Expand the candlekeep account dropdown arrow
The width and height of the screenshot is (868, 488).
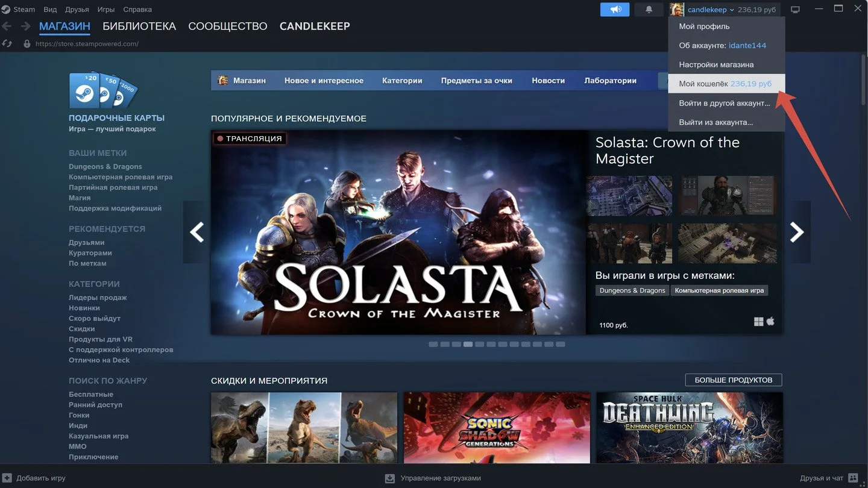732,10
